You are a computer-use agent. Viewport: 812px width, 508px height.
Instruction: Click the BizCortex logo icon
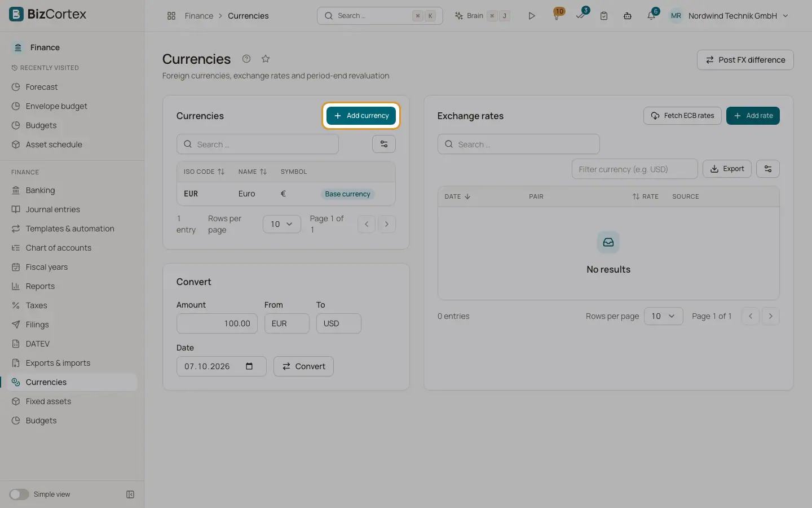pos(16,14)
